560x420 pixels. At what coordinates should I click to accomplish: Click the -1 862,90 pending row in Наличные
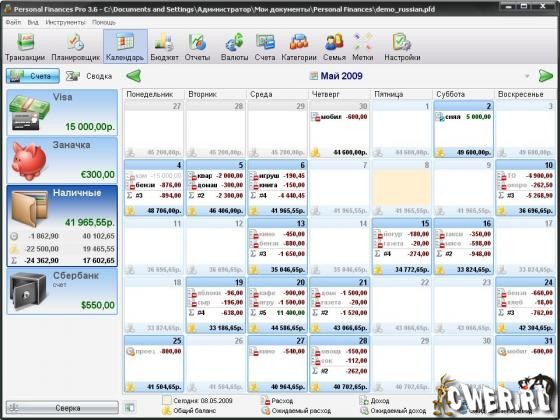pyautogui.click(x=62, y=236)
